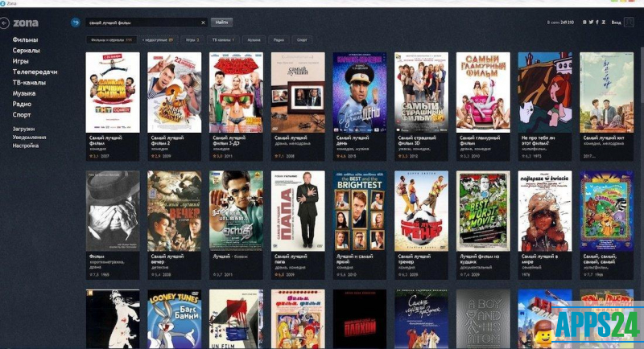Image resolution: width=644 pixels, height=349 pixels.
Task: Click the title text Самый лучший папа
Action: [x=291, y=259]
